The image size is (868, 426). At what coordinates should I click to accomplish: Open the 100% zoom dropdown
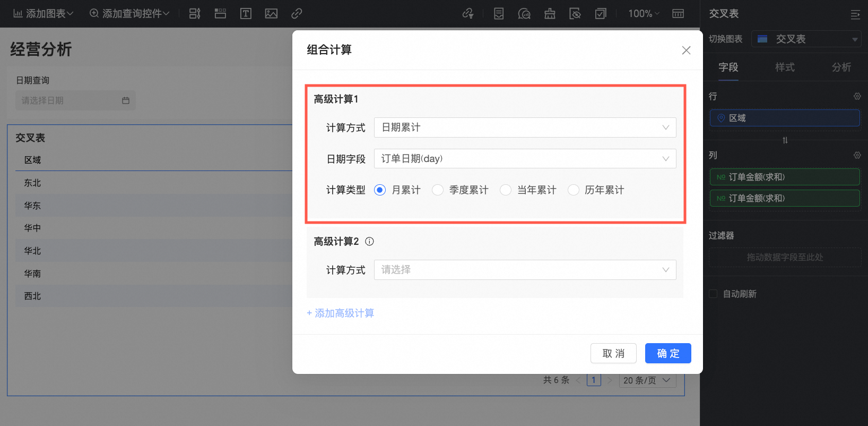644,13
